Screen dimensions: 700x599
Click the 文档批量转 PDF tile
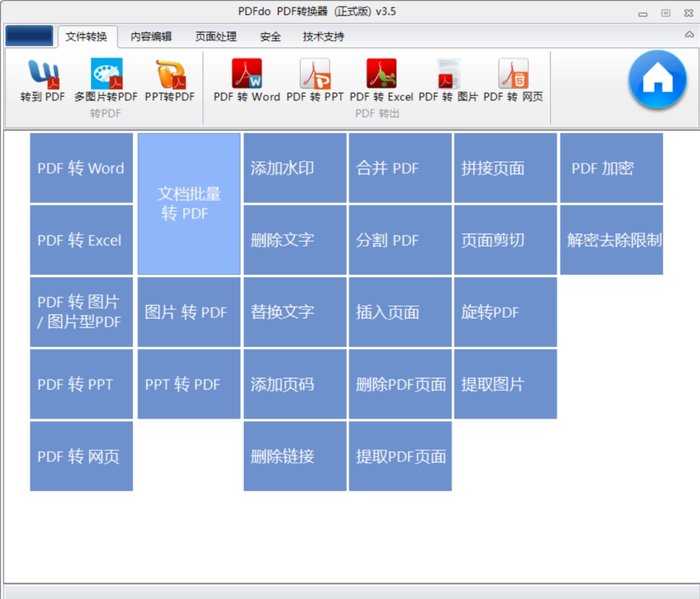pyautogui.click(x=189, y=204)
